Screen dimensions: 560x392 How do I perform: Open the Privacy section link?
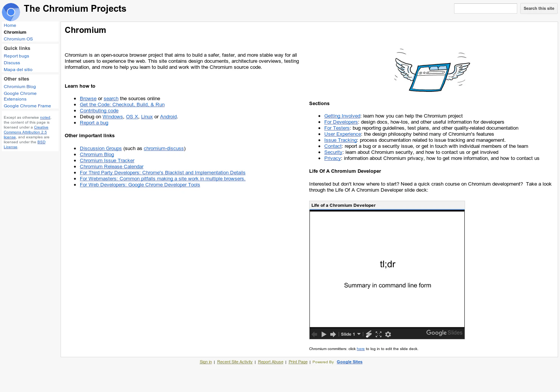[333, 158]
